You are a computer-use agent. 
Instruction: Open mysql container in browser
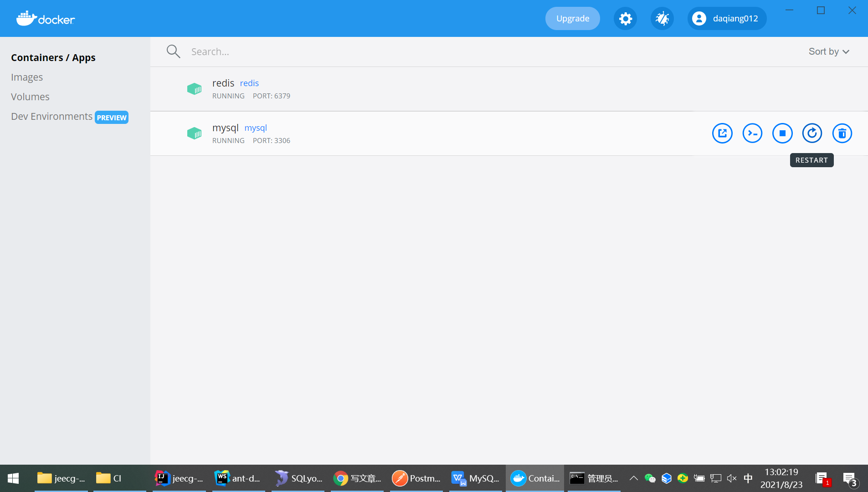[722, 133]
